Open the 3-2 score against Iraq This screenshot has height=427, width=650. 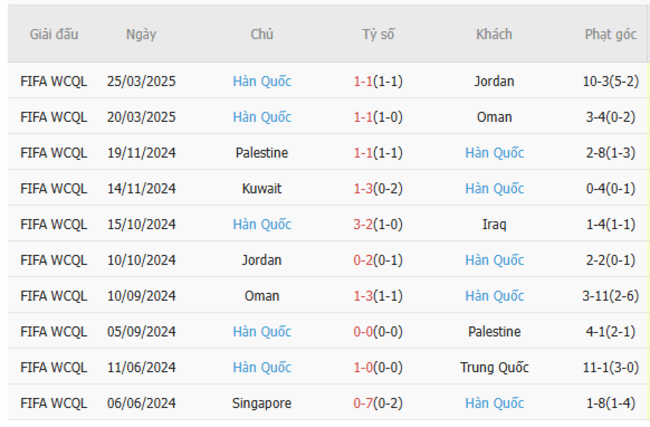363,224
